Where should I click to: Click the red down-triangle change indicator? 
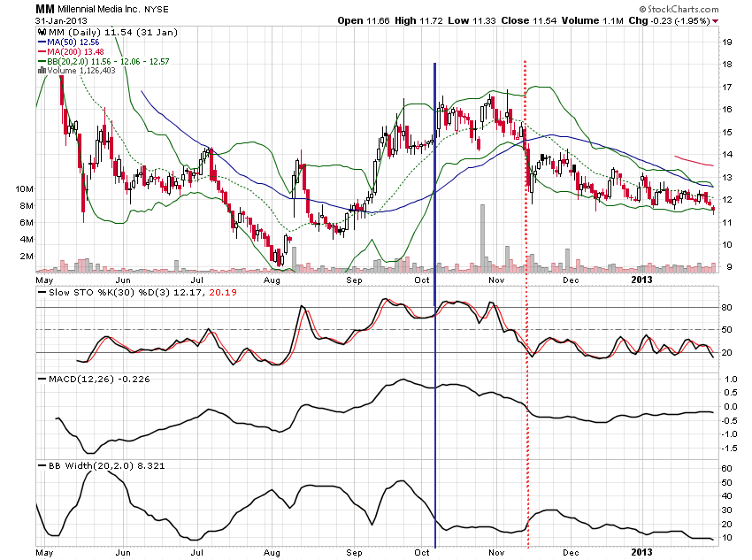pyautogui.click(x=715, y=21)
